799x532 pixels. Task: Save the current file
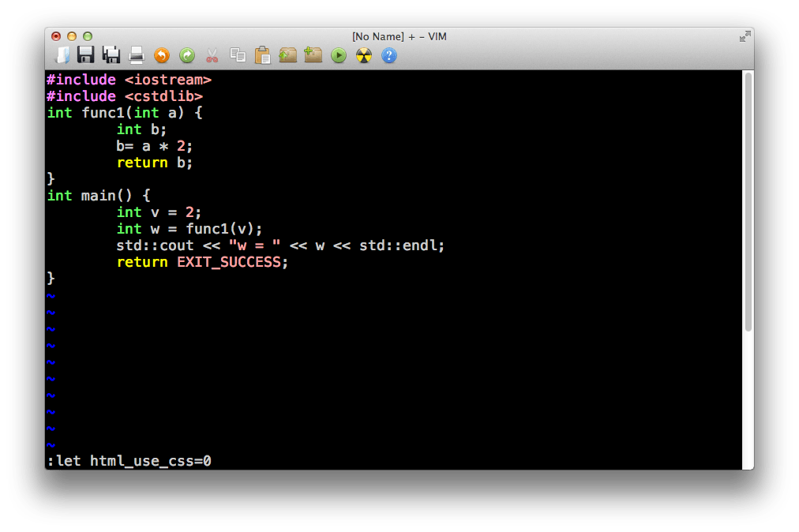(87, 55)
